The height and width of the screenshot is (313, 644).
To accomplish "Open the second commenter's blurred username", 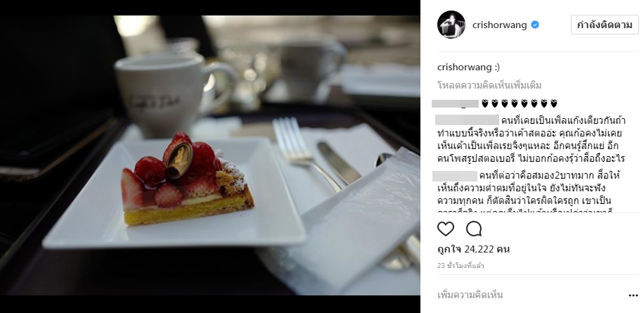I will click(467, 120).
